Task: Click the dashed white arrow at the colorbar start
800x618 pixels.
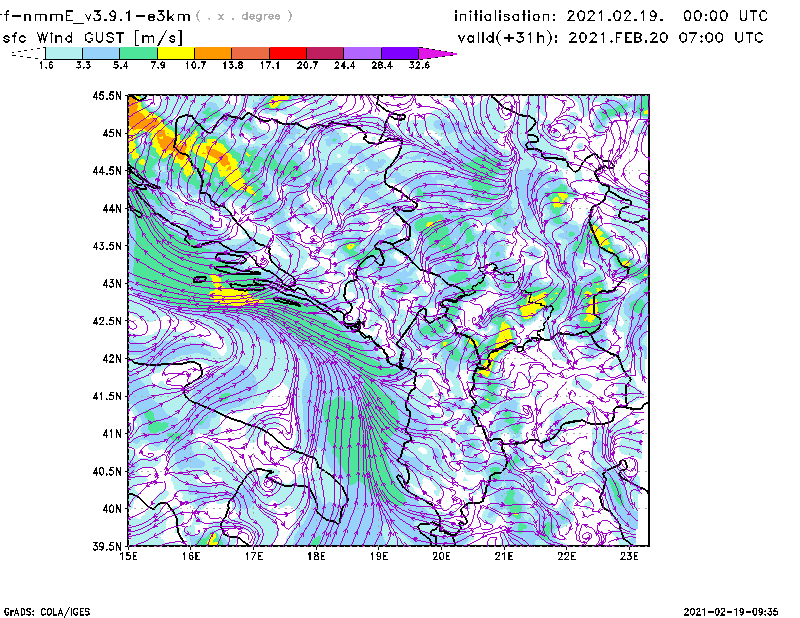Action: tap(28, 53)
